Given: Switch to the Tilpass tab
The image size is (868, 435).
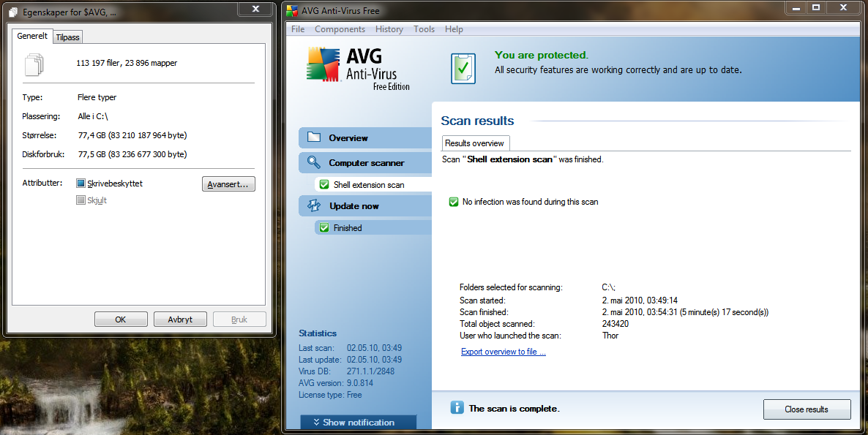Looking at the screenshot, I should point(67,37).
